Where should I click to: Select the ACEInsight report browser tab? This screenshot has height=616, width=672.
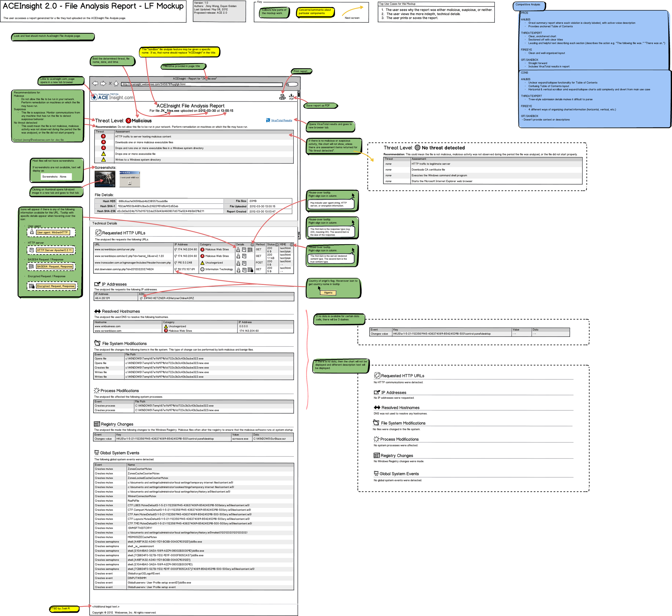click(194, 79)
